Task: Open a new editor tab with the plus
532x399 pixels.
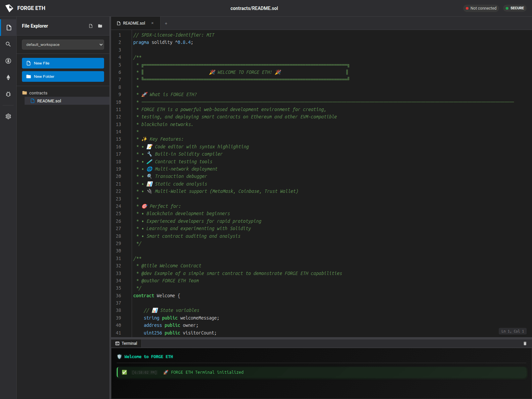Action: [166, 23]
